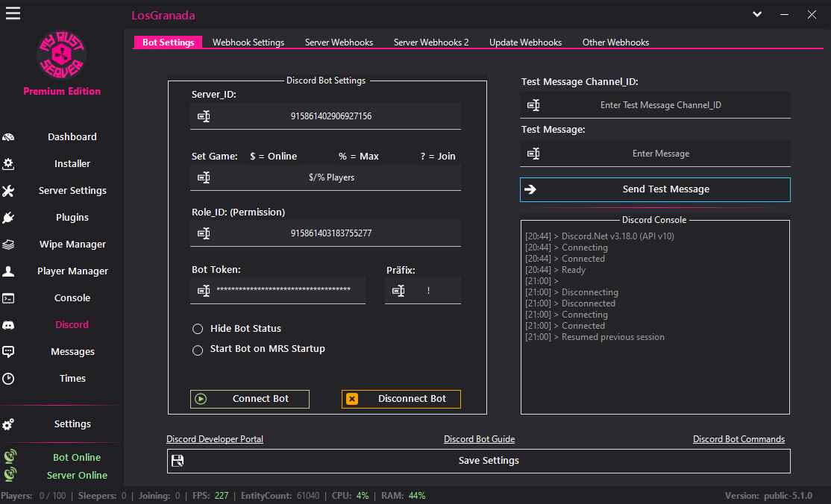Screen dimensions: 831x504
Task: Click the Settings gears icon
Action: (8, 424)
